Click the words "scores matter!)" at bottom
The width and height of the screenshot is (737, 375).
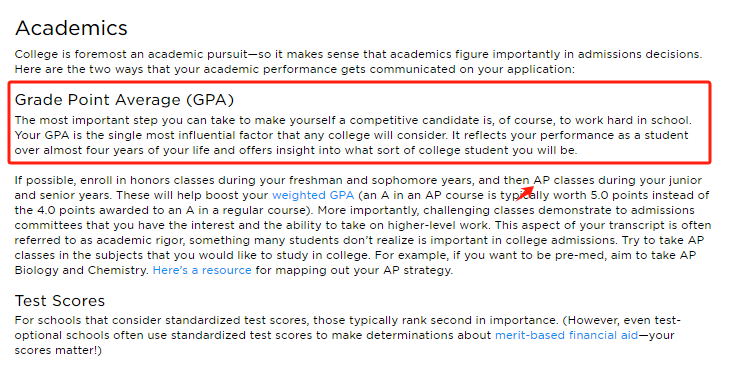point(58,350)
